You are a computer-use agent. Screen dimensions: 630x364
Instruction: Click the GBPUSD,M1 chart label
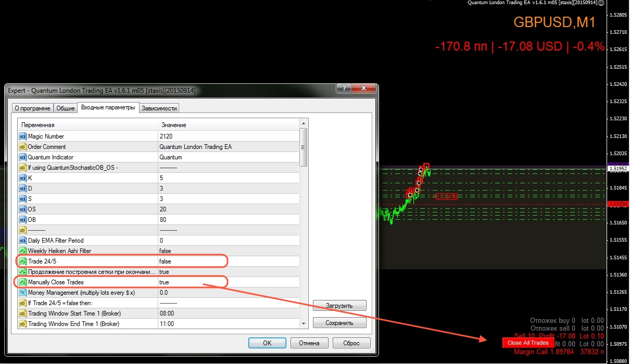pos(554,22)
